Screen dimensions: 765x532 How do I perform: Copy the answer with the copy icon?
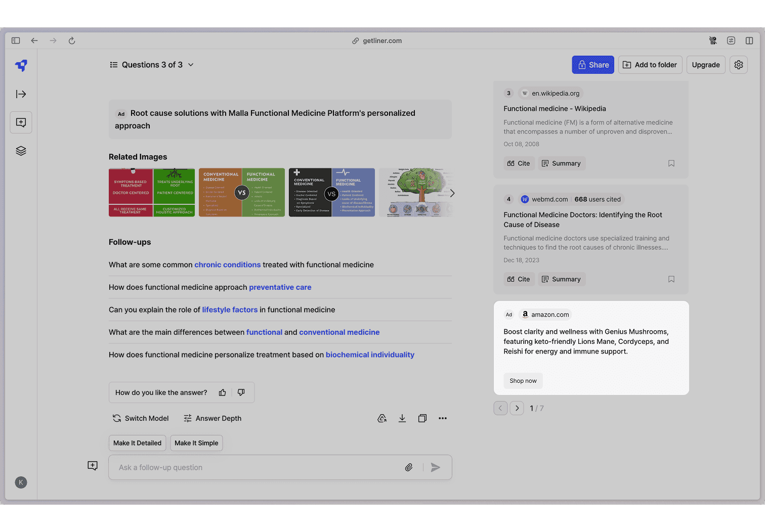[x=422, y=418]
